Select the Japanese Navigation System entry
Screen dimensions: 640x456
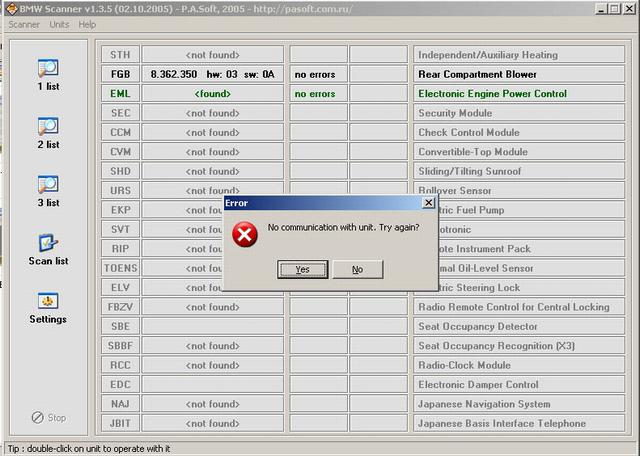[x=484, y=404]
